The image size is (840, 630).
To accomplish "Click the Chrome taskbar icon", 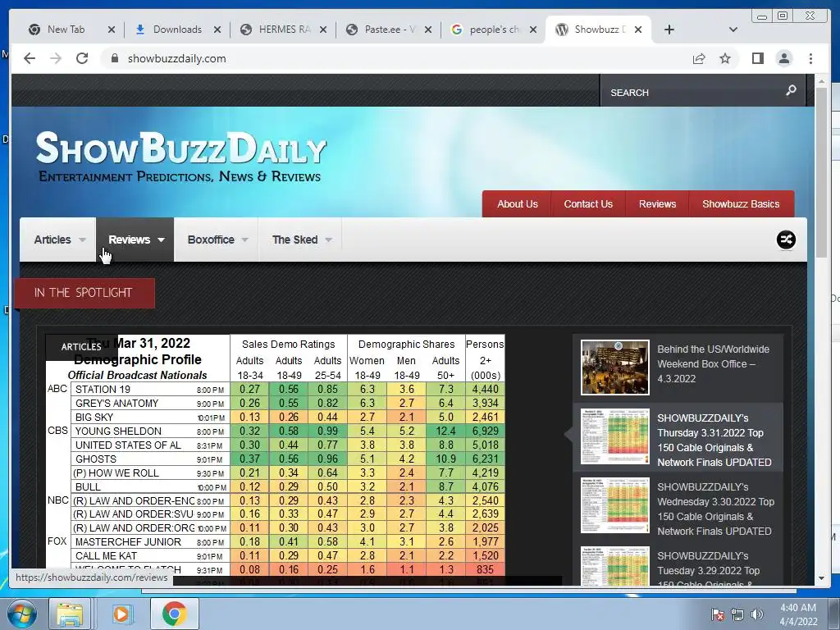I will (174, 614).
